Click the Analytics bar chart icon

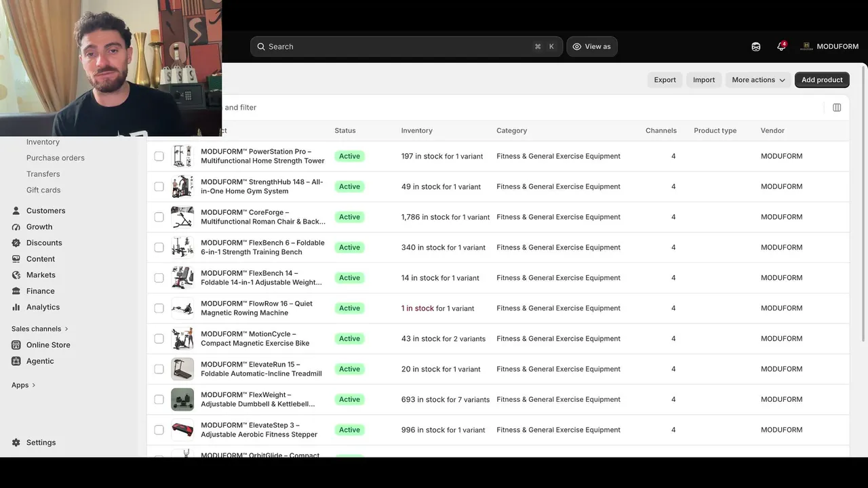[x=16, y=307]
